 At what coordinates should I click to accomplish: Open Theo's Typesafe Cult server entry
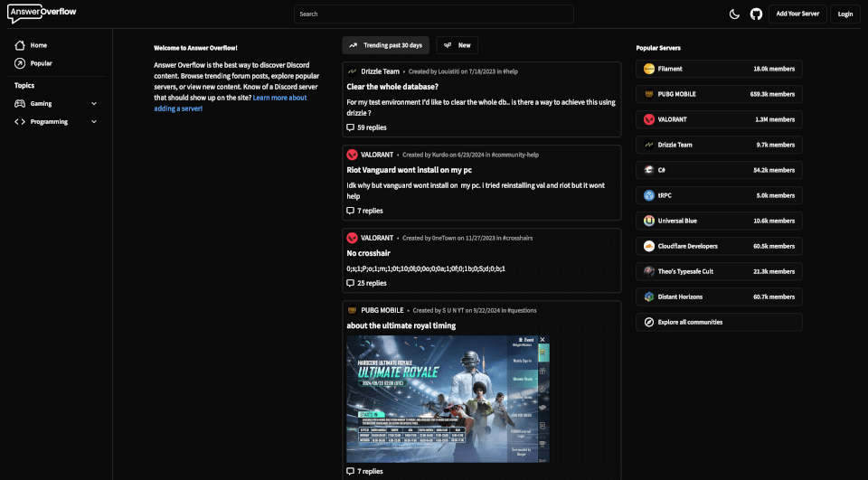(x=719, y=272)
